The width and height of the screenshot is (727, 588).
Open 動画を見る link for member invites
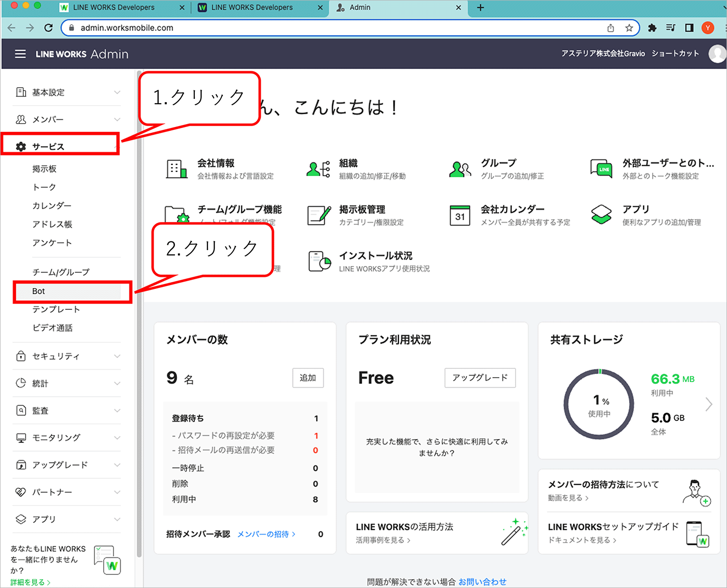click(x=568, y=498)
